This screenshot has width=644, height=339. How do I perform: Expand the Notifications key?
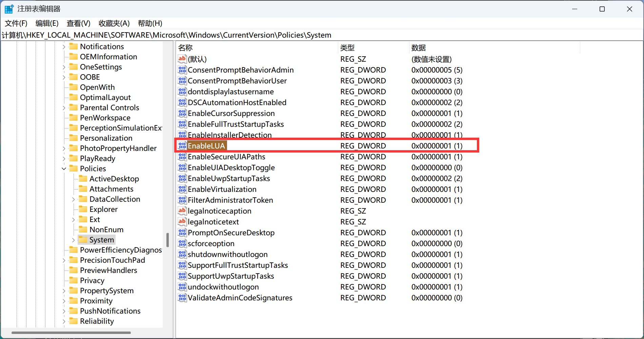64,47
